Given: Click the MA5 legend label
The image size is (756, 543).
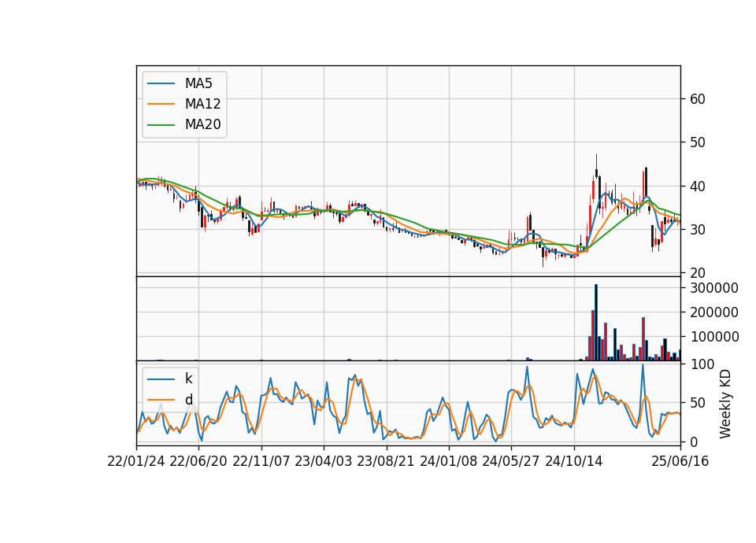Looking at the screenshot, I should 198,83.
